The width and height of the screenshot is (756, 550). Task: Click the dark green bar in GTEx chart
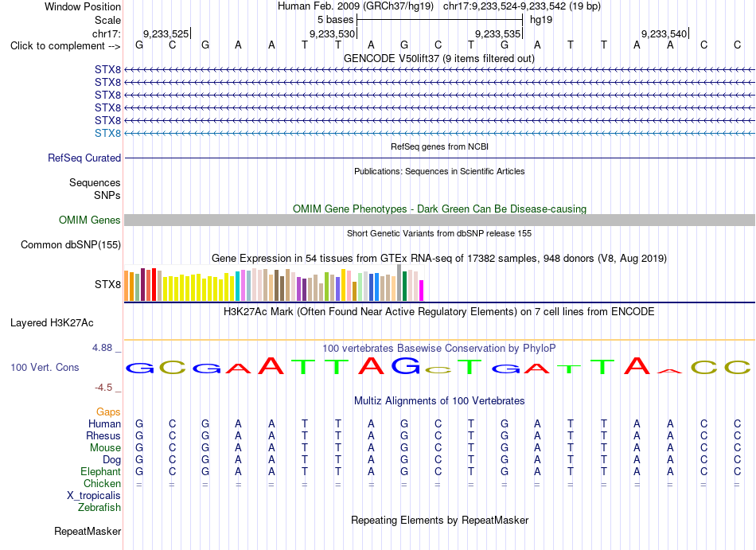[404, 287]
